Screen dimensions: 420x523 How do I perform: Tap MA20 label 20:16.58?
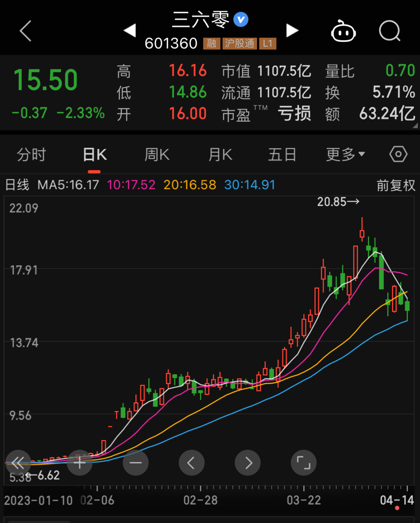click(190, 185)
